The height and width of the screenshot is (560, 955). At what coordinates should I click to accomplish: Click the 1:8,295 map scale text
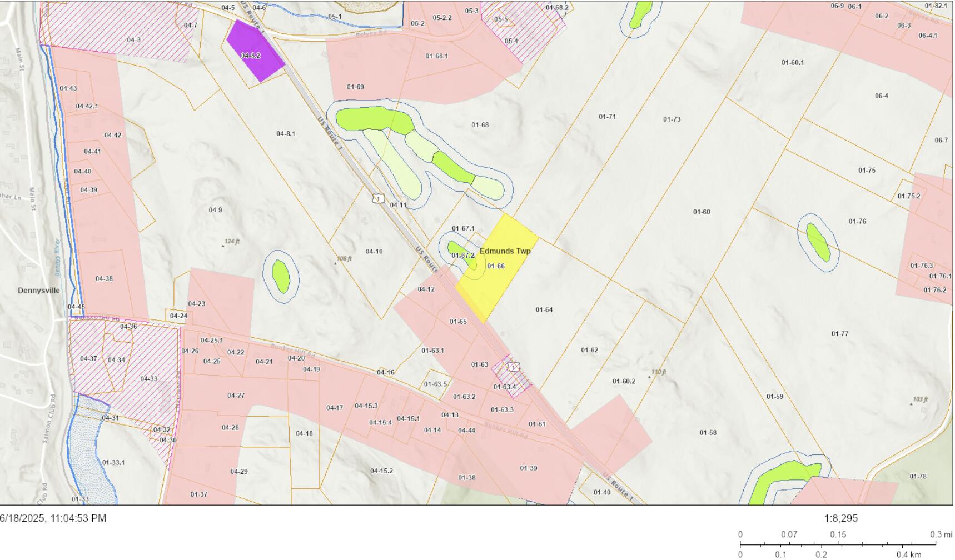click(x=840, y=518)
